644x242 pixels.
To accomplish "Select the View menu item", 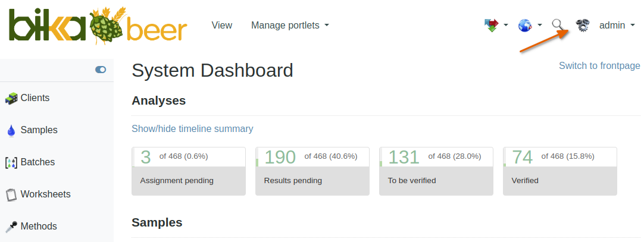I will [222, 26].
